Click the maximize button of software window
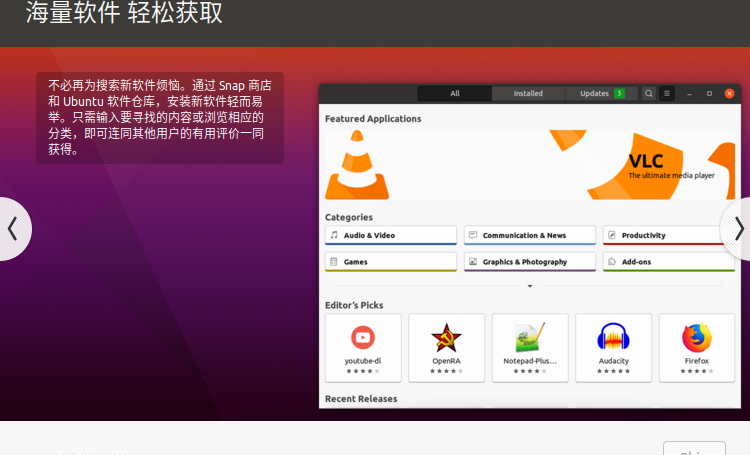The width and height of the screenshot is (750, 455). point(709,93)
